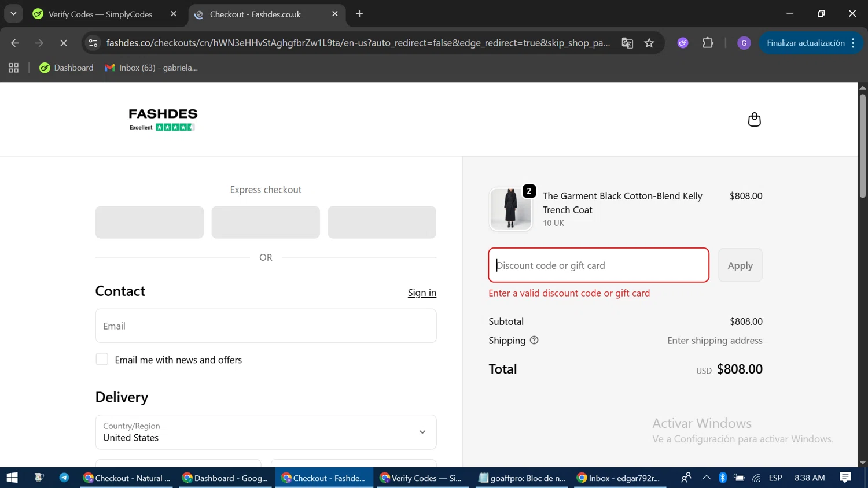Open the Windows Start menu
The image size is (868, 488).
[x=12, y=478]
